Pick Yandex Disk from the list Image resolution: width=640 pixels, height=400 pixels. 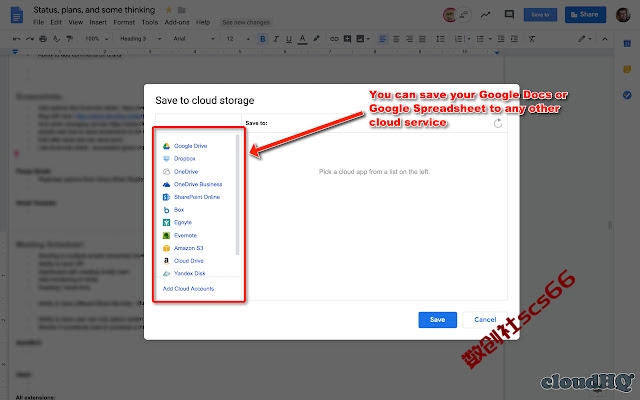[184, 273]
